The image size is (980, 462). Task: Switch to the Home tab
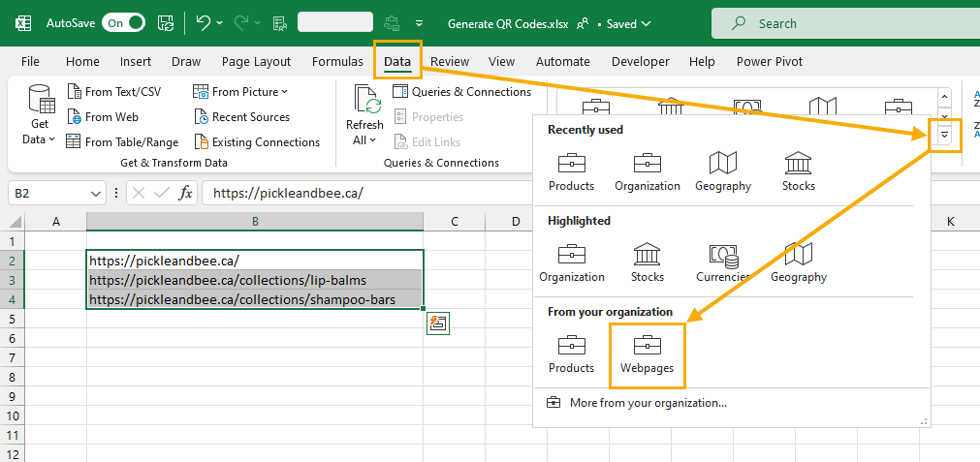click(x=82, y=61)
